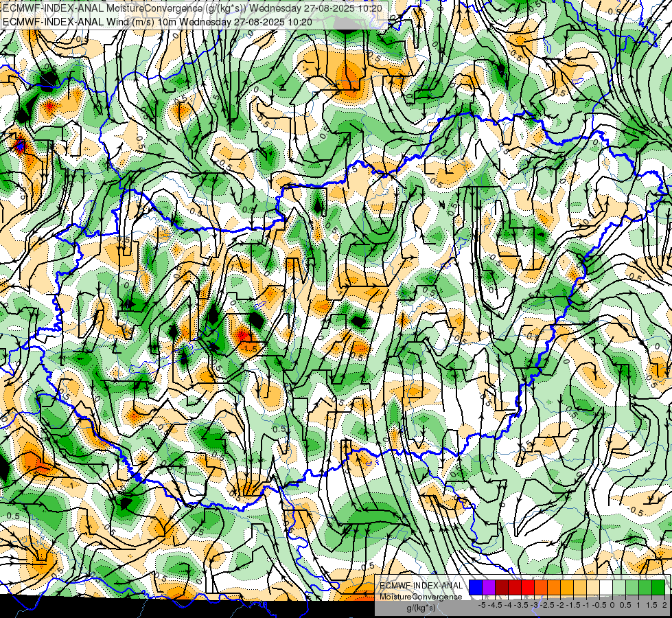This screenshot has height=618, width=672.
Task: Click the g/(kg*s) unit label in legend
Action: click(x=421, y=608)
